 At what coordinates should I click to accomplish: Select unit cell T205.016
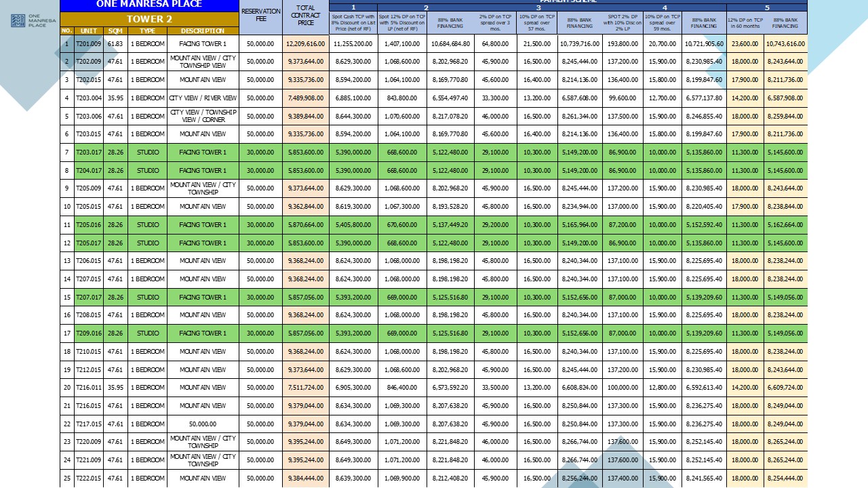coord(89,224)
